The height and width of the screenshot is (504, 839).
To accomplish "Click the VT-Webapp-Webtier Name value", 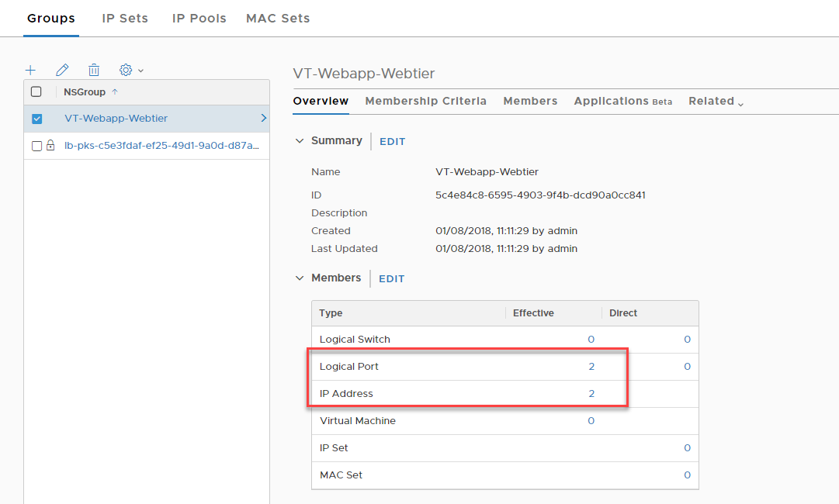I will [x=487, y=172].
